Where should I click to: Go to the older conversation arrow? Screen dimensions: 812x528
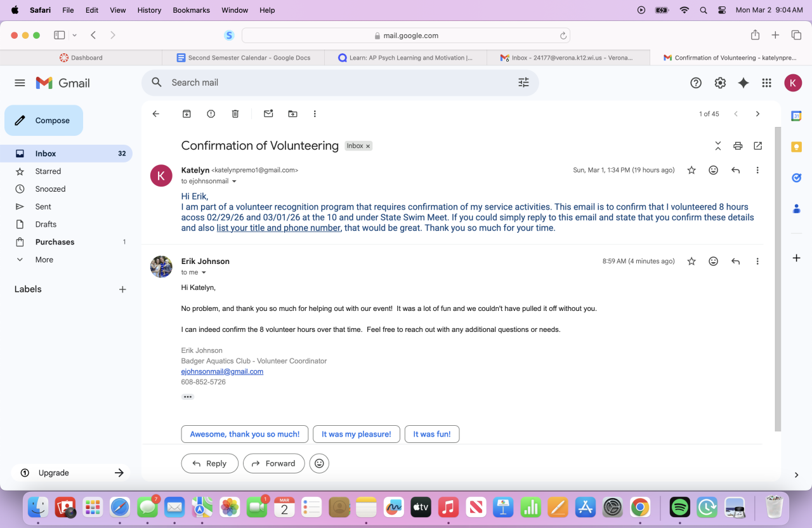[x=757, y=114]
